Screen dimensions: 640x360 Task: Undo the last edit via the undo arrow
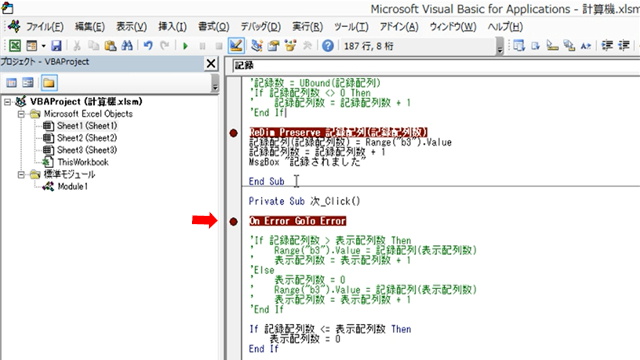[x=148, y=46]
